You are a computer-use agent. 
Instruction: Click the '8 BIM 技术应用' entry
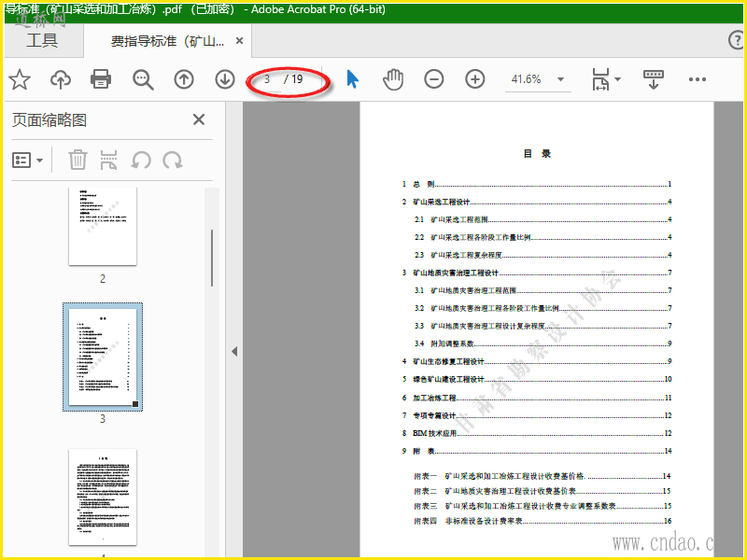pyautogui.click(x=536, y=433)
